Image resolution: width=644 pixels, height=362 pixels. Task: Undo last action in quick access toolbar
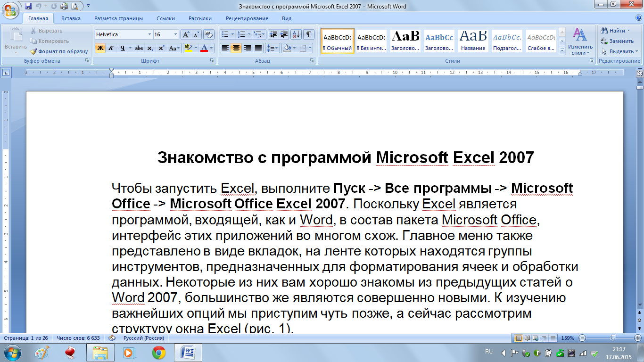pos(38,6)
